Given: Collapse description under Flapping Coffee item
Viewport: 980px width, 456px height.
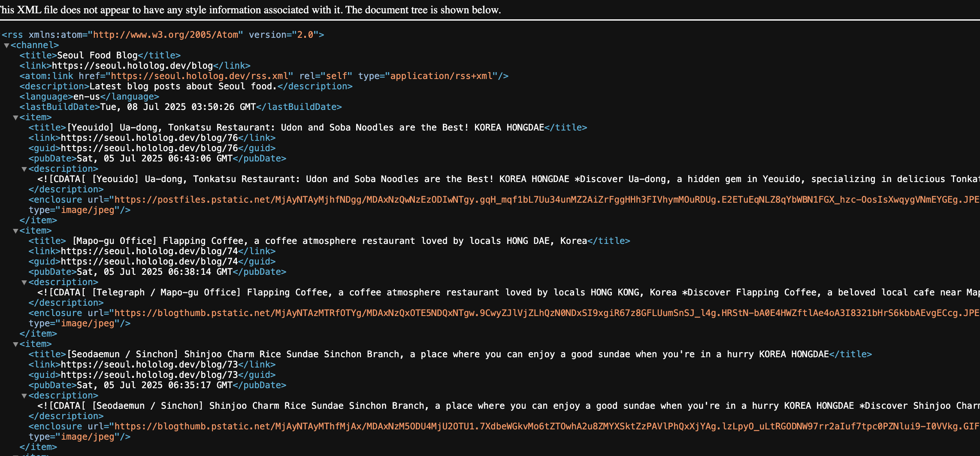Looking at the screenshot, I should pyautogui.click(x=24, y=283).
